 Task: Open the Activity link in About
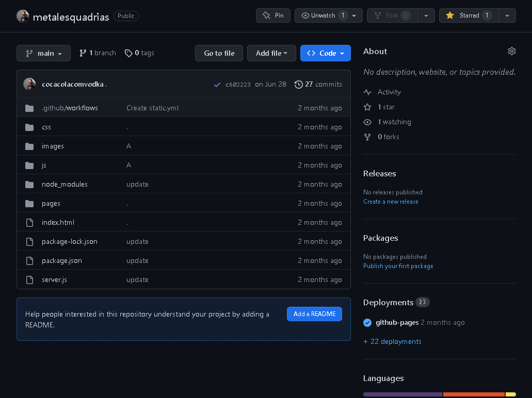(389, 92)
